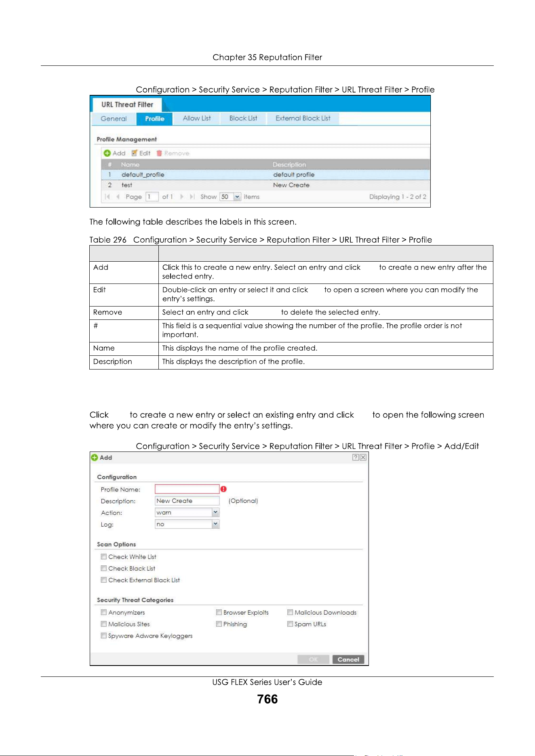Select the test profile row
535x756 pixels.
(265, 185)
